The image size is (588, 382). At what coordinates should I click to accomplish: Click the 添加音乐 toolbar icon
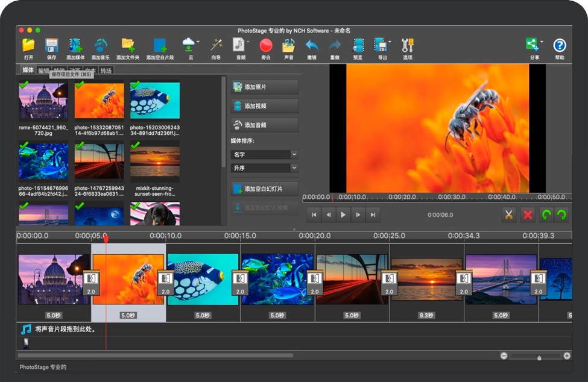[x=100, y=46]
